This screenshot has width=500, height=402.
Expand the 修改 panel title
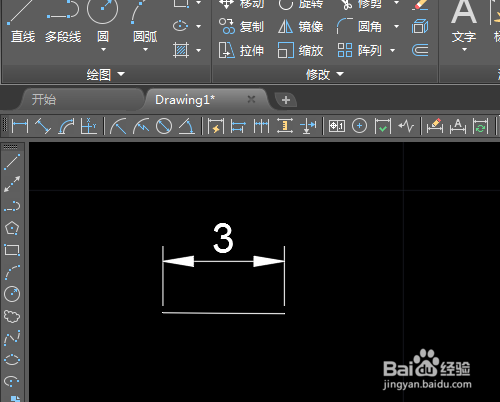pos(325,74)
